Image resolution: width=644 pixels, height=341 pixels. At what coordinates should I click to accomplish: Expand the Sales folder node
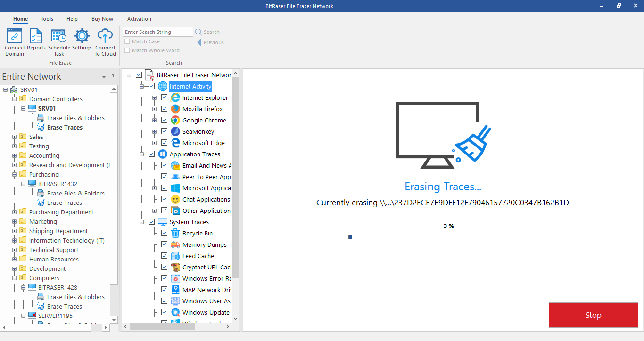click(14, 137)
